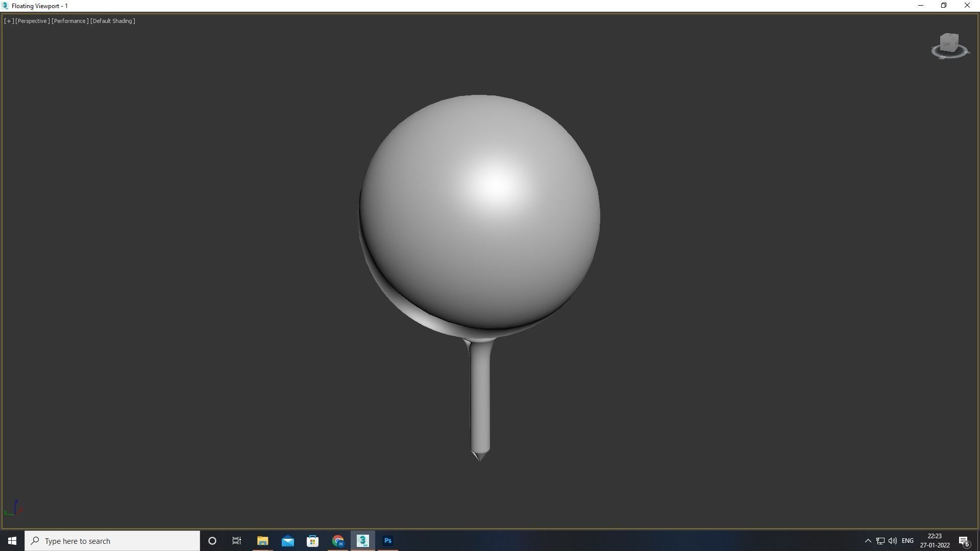Click the ViewCube Left face
The height and width of the screenshot is (551, 980).
pyautogui.click(x=947, y=44)
